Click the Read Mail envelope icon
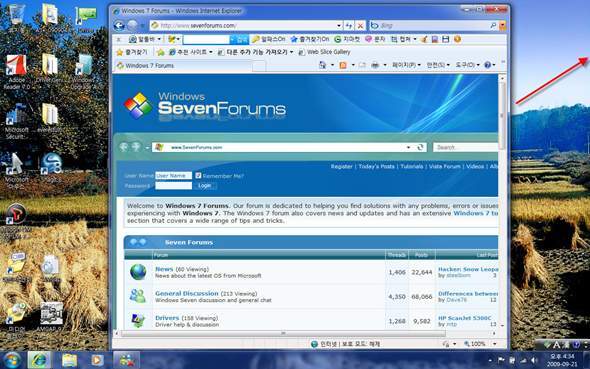 click(x=362, y=65)
